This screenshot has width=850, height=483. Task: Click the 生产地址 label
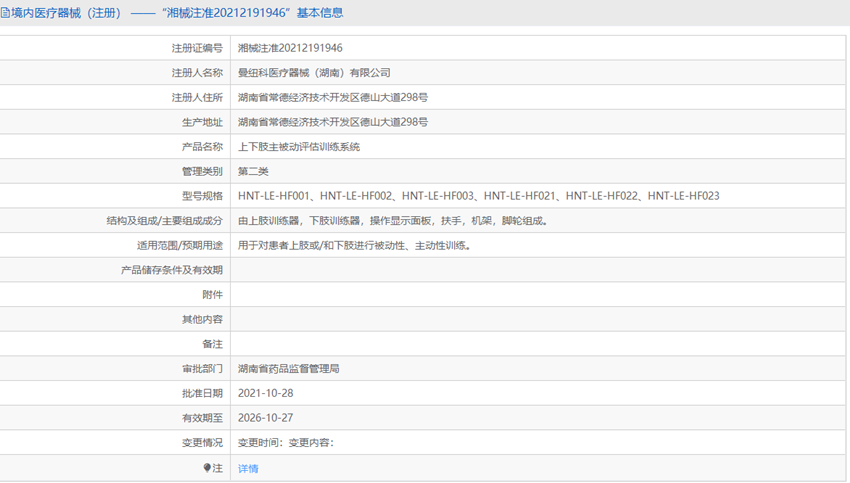click(202, 122)
